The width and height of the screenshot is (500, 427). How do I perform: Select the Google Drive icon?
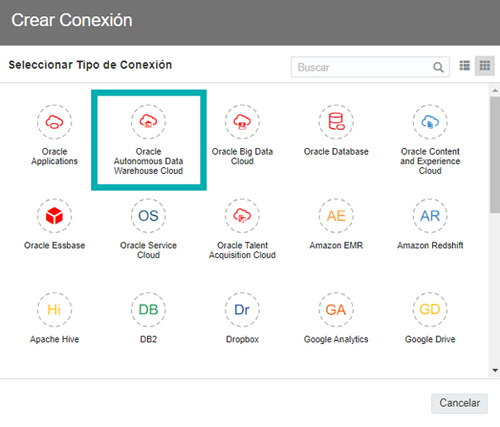(430, 310)
